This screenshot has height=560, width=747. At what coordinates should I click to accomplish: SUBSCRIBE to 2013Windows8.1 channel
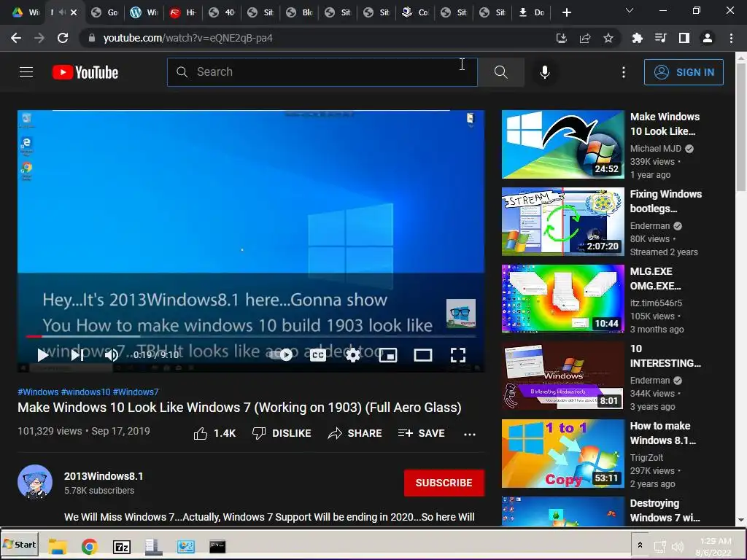[x=444, y=483]
